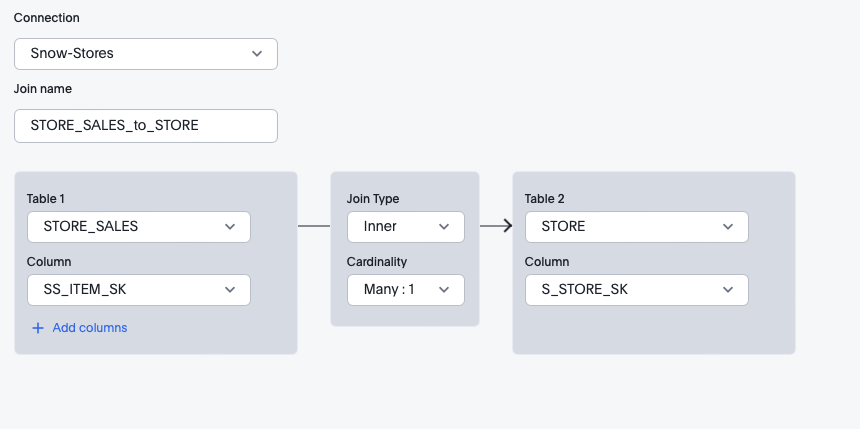Open the Join Type dropdown set to Inner
The width and height of the screenshot is (860, 429).
[x=405, y=227]
